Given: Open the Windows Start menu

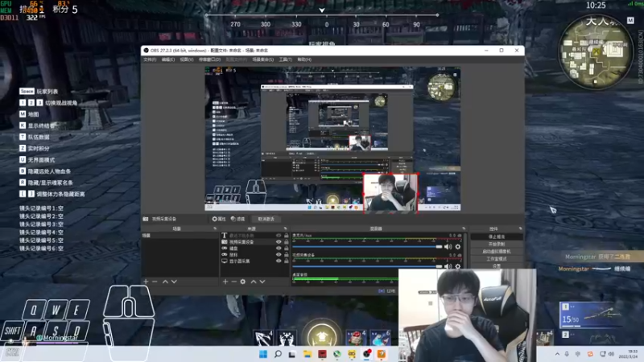Looking at the screenshot, I should click(263, 354).
